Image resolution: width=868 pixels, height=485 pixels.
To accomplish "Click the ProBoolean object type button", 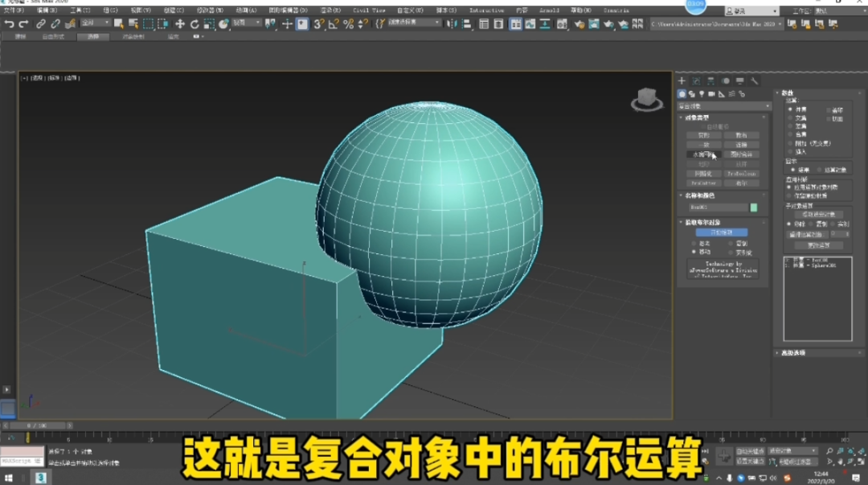I will 741,174.
